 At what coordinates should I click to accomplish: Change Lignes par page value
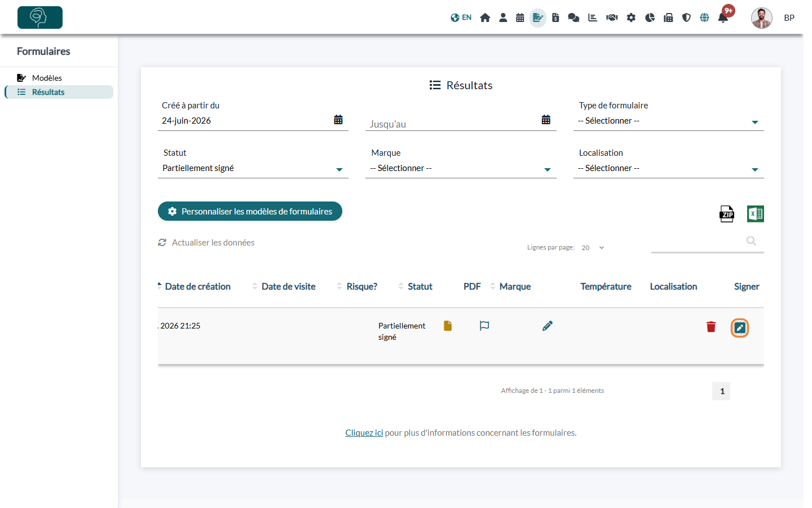(x=593, y=248)
